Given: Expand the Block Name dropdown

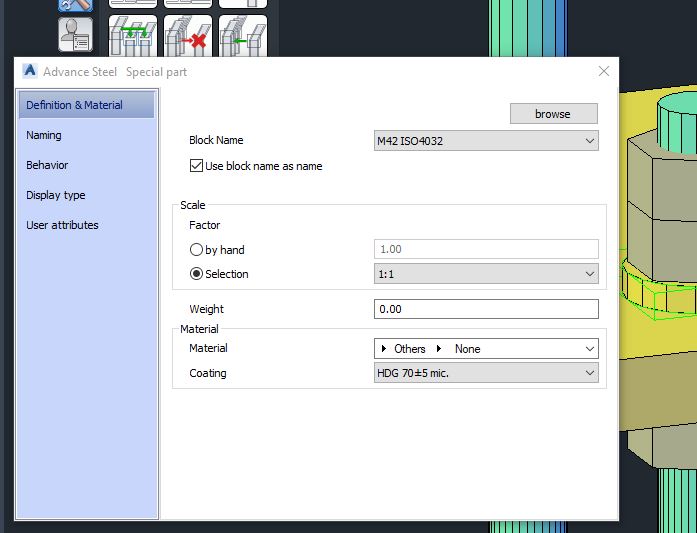Looking at the screenshot, I should 486,141.
